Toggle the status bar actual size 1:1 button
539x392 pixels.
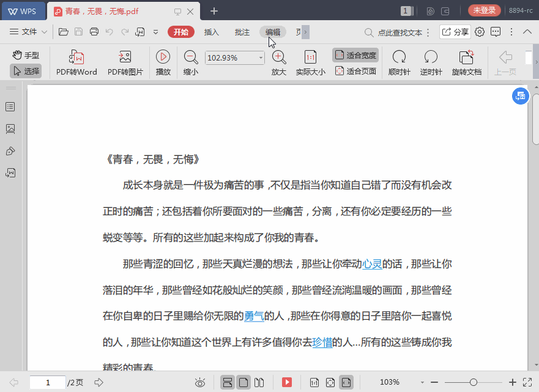coord(314,382)
